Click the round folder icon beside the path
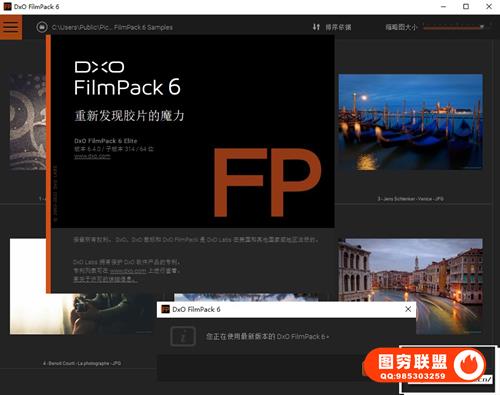The width and height of the screenshot is (500, 395). pyautogui.click(x=42, y=27)
